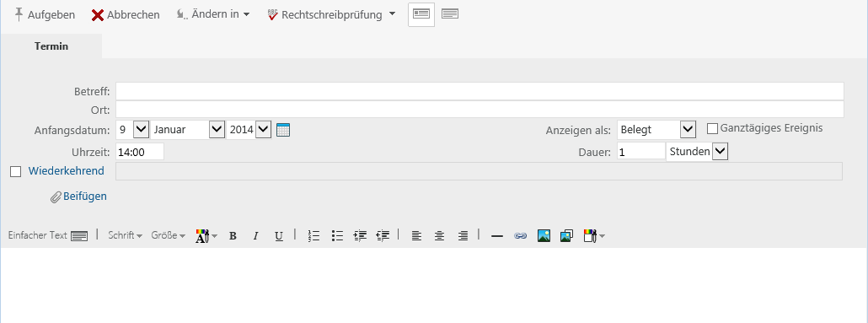The width and height of the screenshot is (868, 323).
Task: Click the red X Abbrechen button
Action: (126, 15)
